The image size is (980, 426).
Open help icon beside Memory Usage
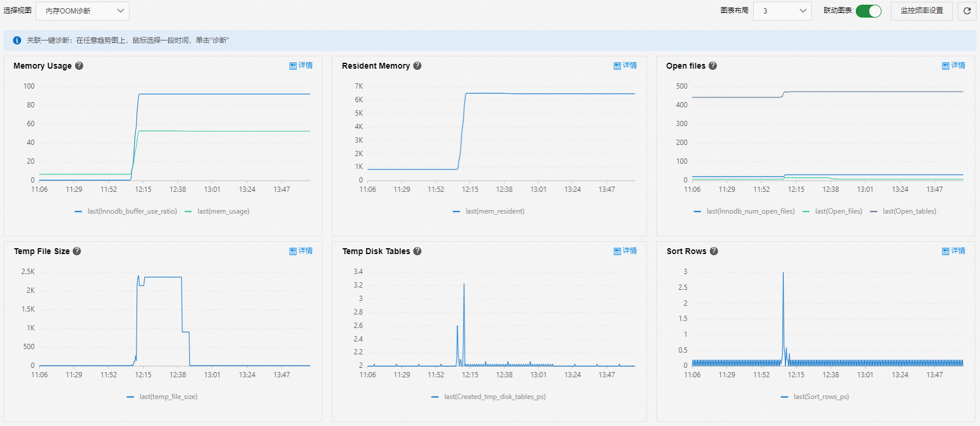(79, 66)
